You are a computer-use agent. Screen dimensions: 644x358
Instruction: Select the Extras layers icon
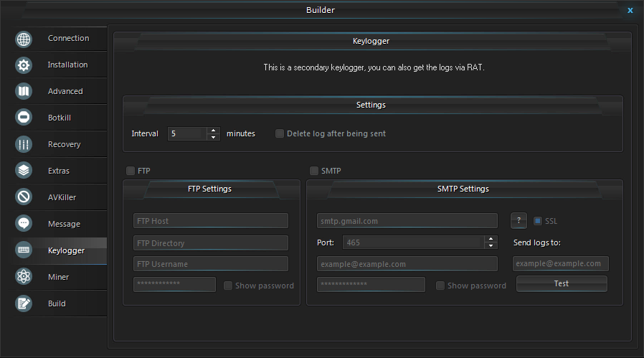point(24,170)
